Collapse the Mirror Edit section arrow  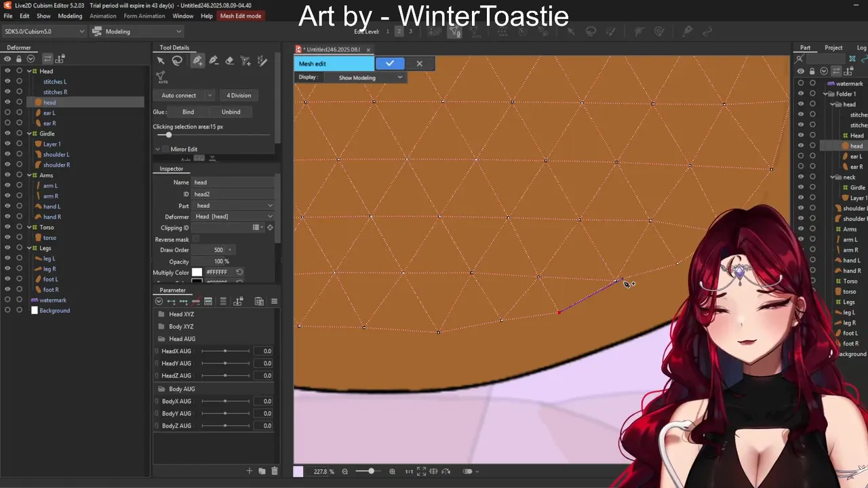pos(157,149)
